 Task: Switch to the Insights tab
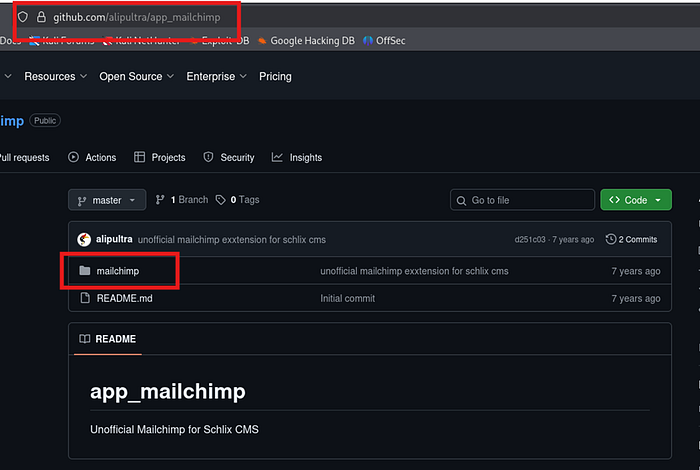(297, 158)
